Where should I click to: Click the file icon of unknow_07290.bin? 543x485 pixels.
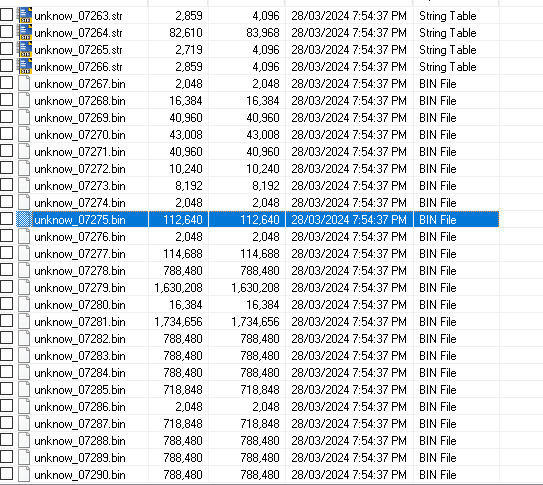pyautogui.click(x=24, y=474)
